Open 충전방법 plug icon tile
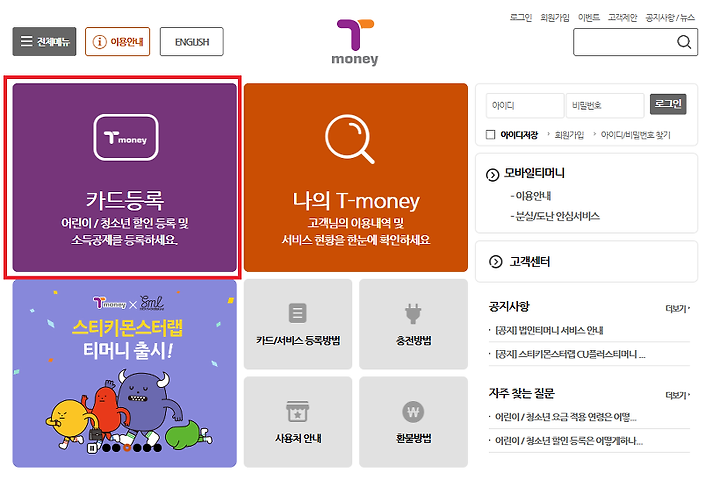The height and width of the screenshot is (487, 720). 413,324
